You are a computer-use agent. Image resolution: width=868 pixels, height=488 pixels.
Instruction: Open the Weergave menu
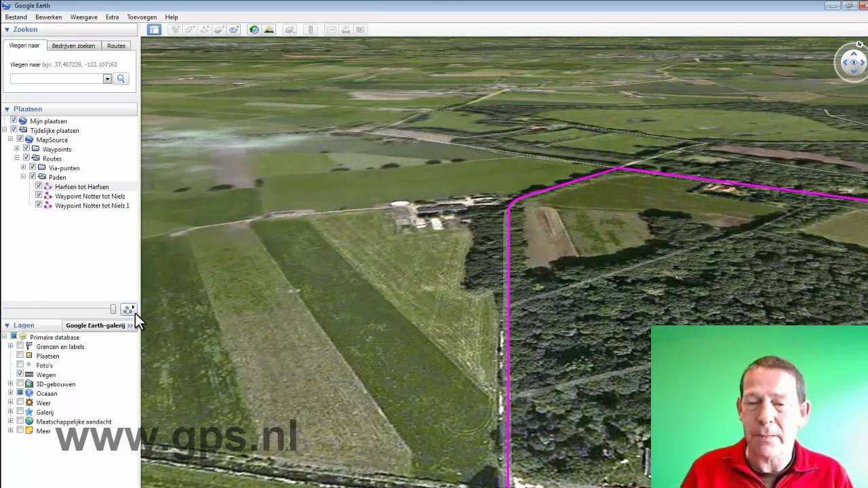[x=84, y=17]
